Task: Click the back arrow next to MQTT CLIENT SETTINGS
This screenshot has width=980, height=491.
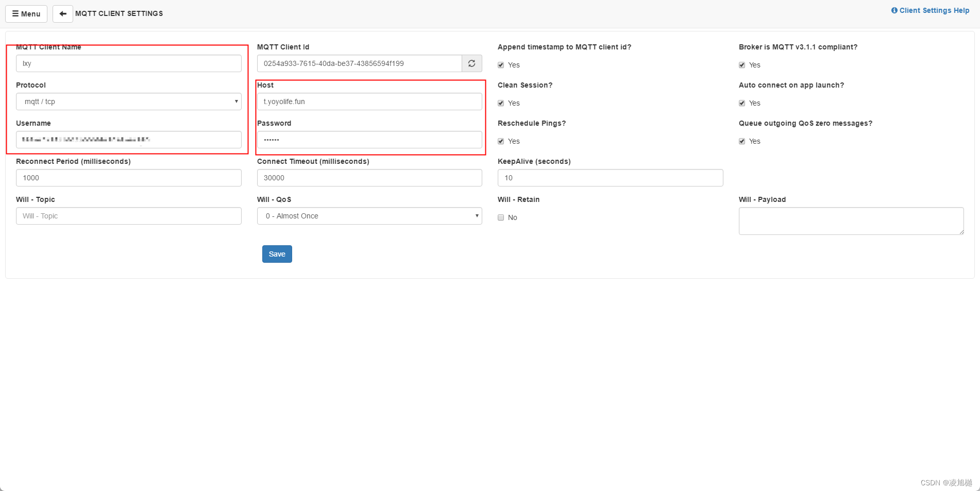Action: point(62,14)
